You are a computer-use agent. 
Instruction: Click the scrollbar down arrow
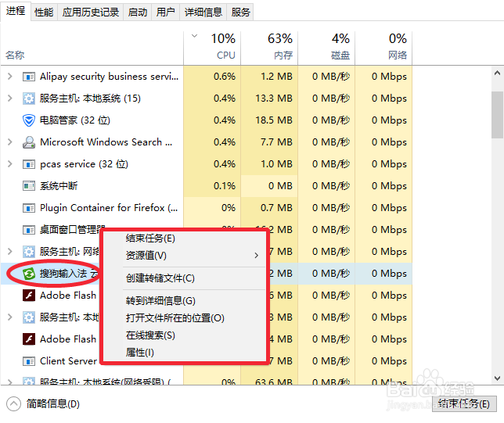[x=497, y=378]
